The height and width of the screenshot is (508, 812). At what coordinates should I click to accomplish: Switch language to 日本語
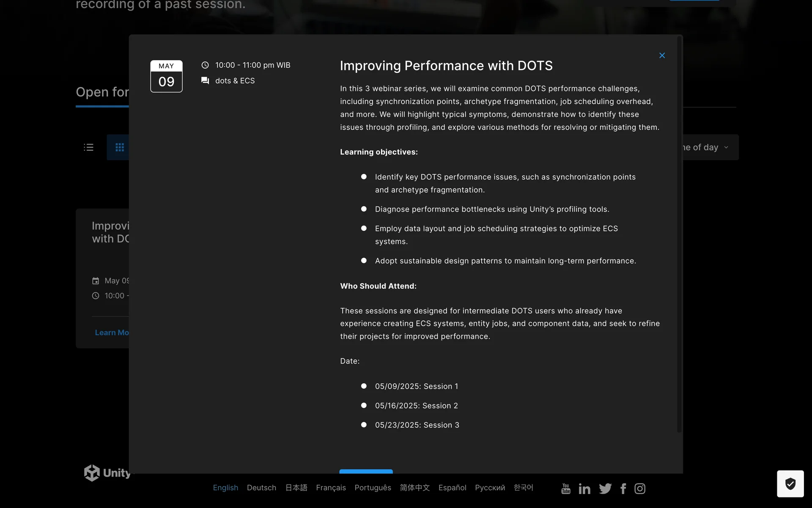tap(296, 488)
